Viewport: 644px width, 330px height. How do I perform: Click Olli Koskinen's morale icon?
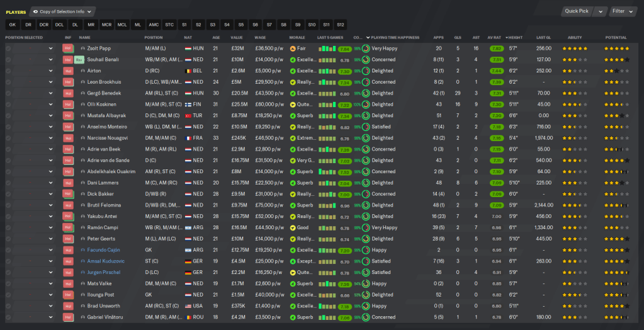coord(293,105)
